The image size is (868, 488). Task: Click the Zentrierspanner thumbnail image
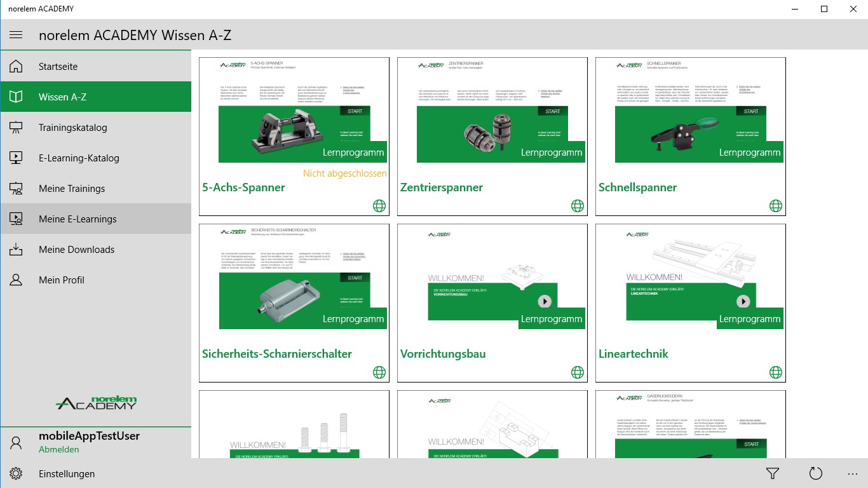[492, 111]
